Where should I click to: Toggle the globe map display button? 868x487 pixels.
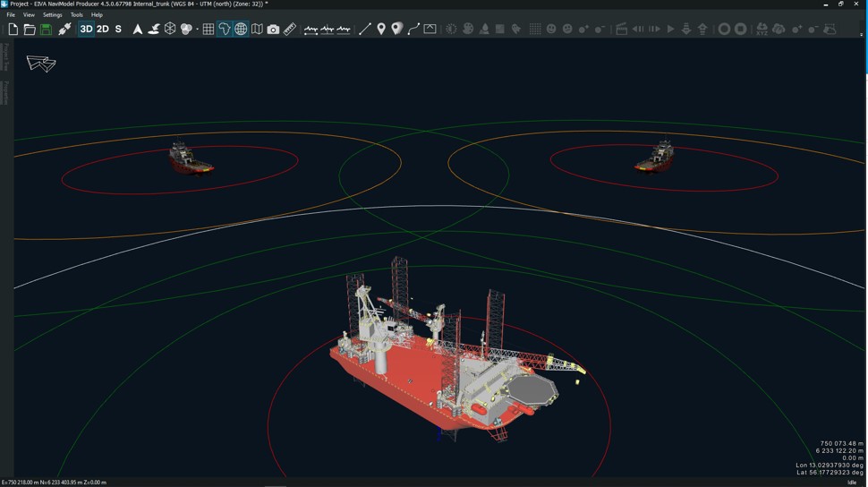coord(241,30)
